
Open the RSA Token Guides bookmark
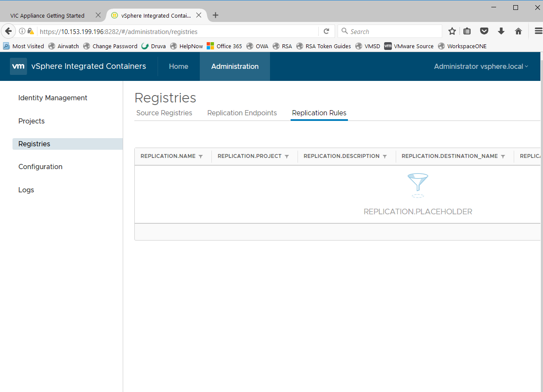[x=324, y=46]
